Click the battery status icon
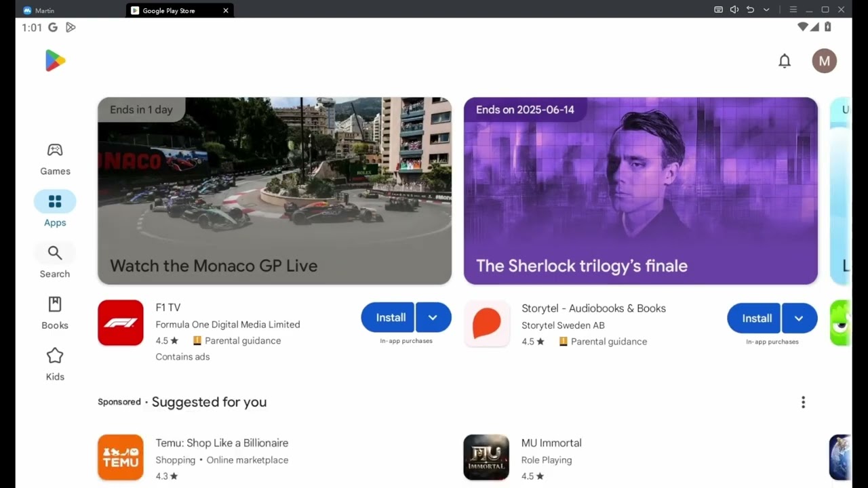 827,27
